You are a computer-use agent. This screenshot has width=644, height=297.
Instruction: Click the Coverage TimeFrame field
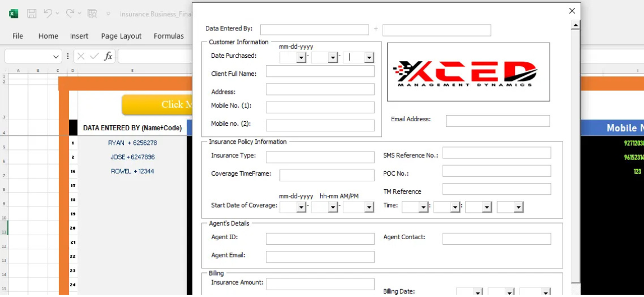[x=327, y=175]
